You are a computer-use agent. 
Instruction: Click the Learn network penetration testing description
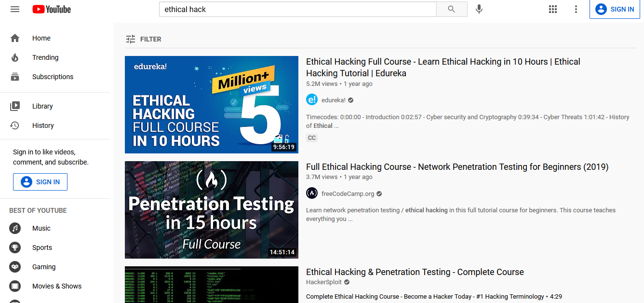(x=461, y=215)
